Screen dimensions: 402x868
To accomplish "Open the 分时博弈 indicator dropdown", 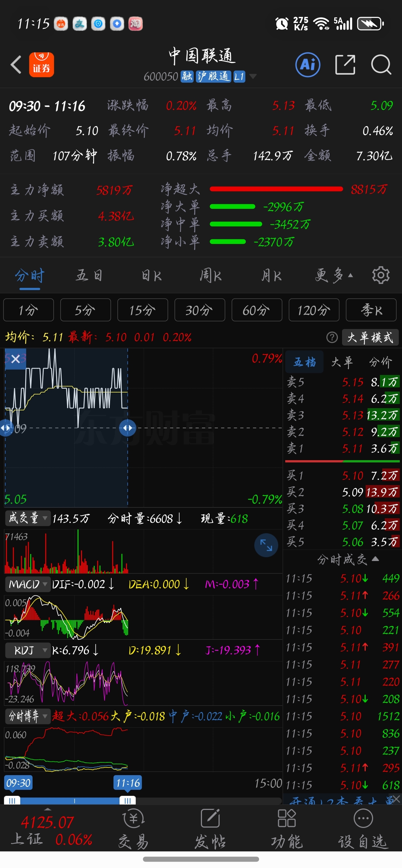I will 27,716.
